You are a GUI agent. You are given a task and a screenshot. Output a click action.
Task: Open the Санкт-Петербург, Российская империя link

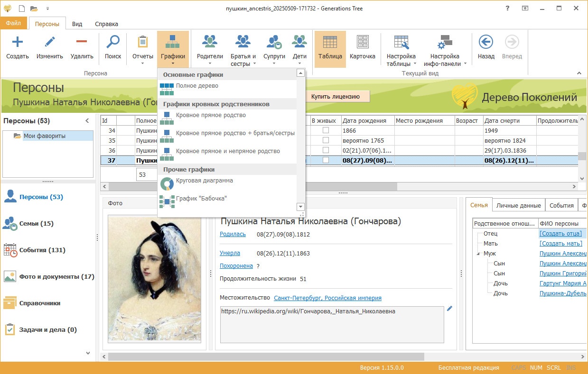(327, 298)
